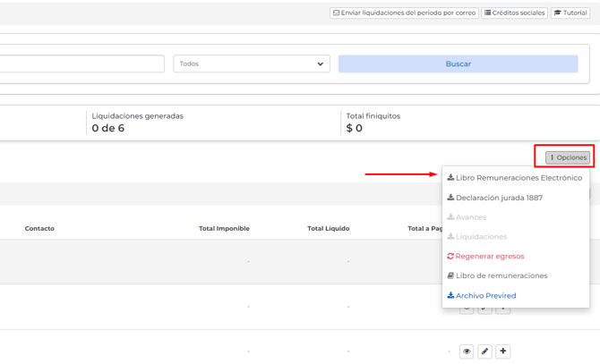Open the Opciones dropdown button
Image resolution: width=600 pixels, height=364 pixels.
point(568,157)
